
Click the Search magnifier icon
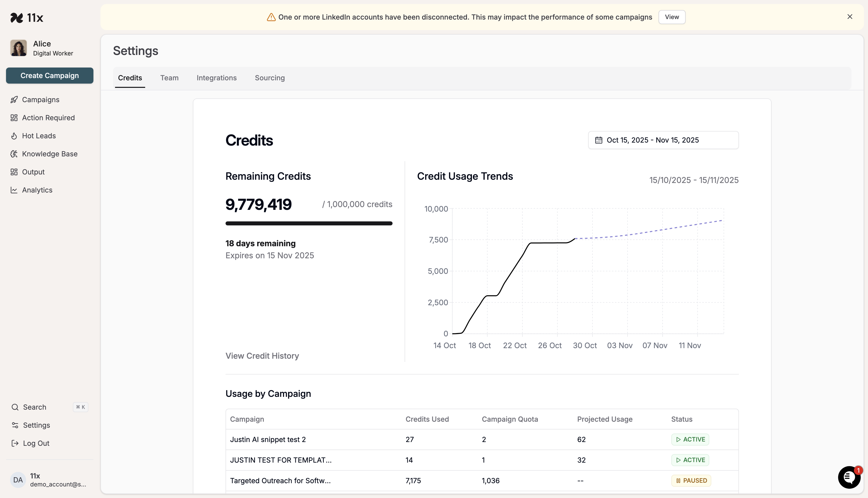click(15, 407)
